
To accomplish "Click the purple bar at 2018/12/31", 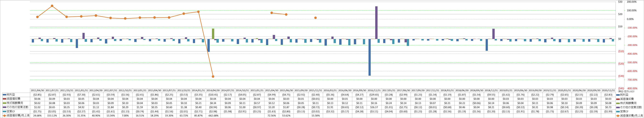I will click(493, 34).
